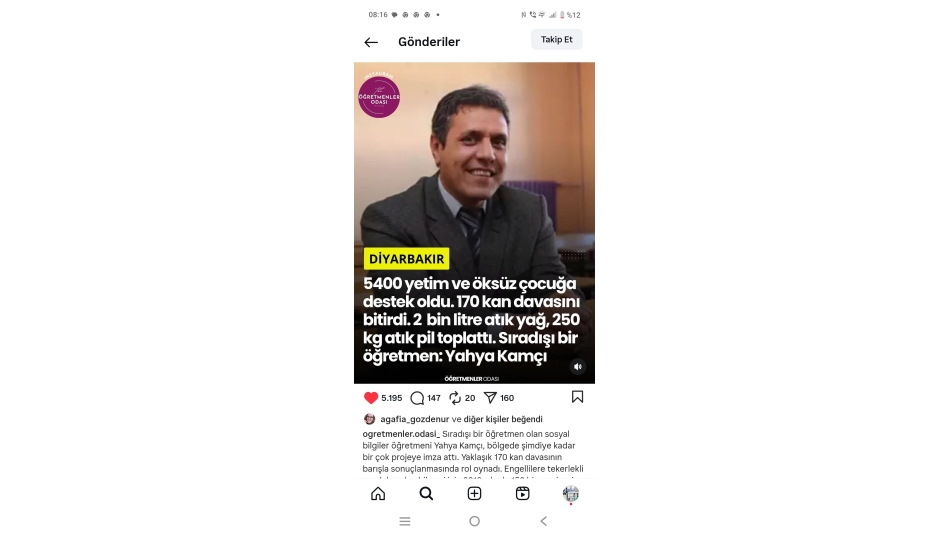Toggle the video sound speaker icon
The width and height of the screenshot is (950, 534).
(x=577, y=366)
